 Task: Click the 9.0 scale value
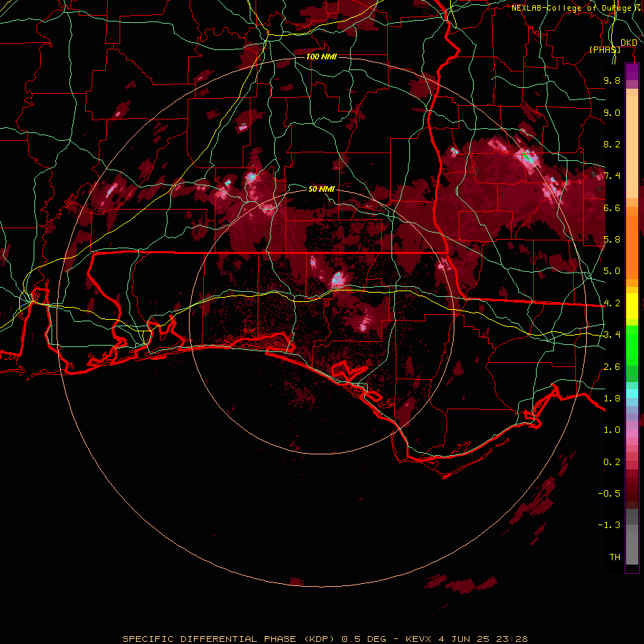(x=612, y=112)
